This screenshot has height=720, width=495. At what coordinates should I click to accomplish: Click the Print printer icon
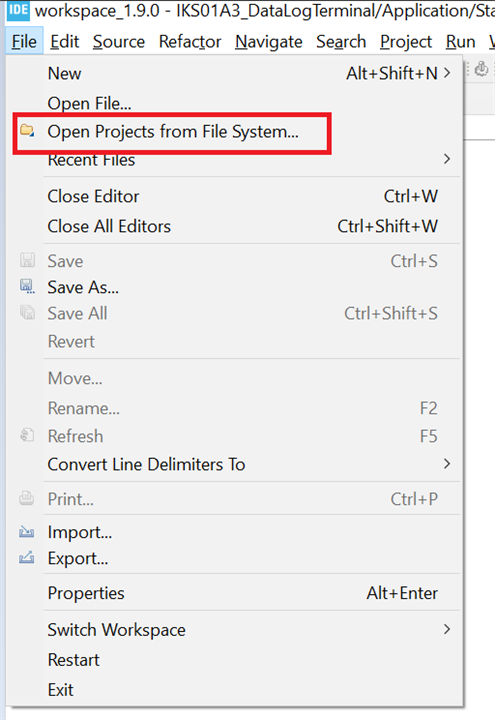coord(27,499)
